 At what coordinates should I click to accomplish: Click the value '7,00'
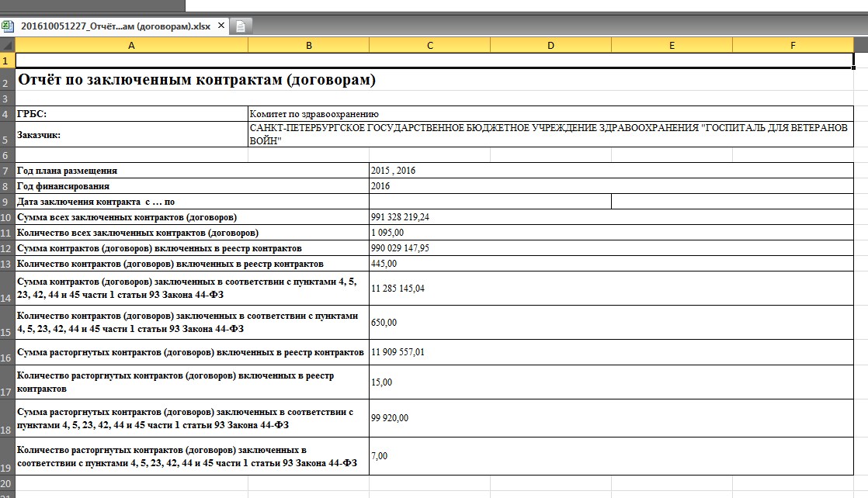tap(379, 456)
